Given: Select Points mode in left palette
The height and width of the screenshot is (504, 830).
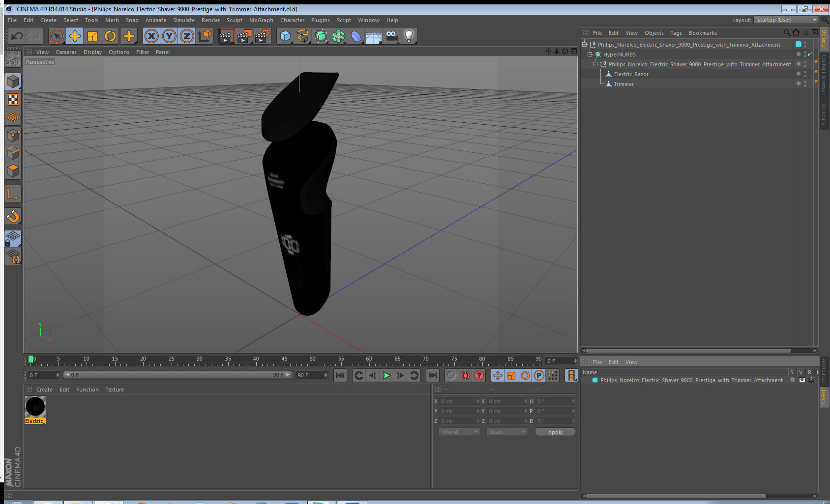Looking at the screenshot, I should point(13,135).
